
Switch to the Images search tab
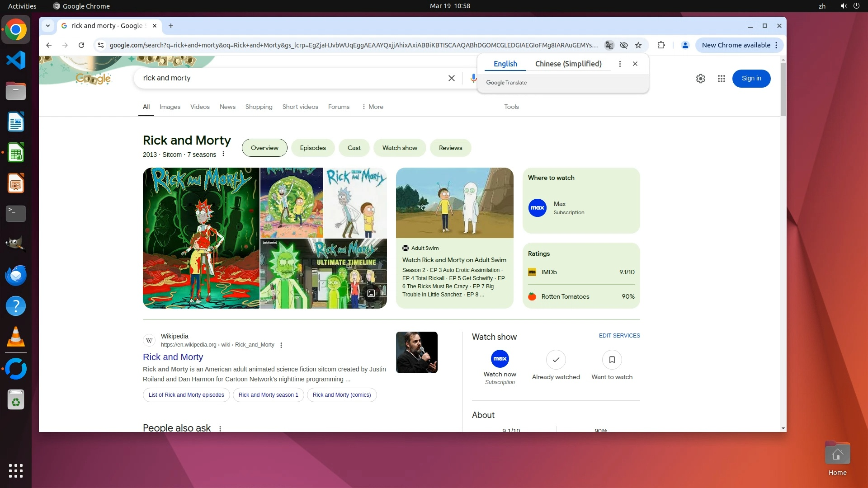pyautogui.click(x=170, y=107)
